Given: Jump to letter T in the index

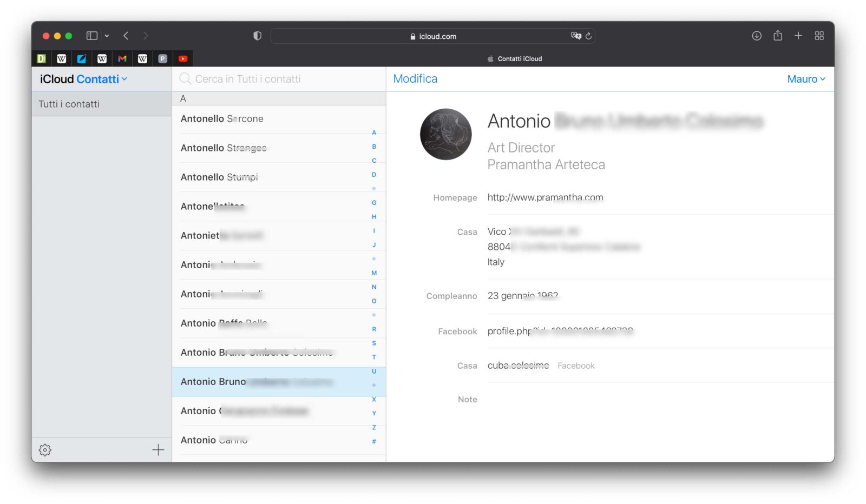Looking at the screenshot, I should click(374, 357).
